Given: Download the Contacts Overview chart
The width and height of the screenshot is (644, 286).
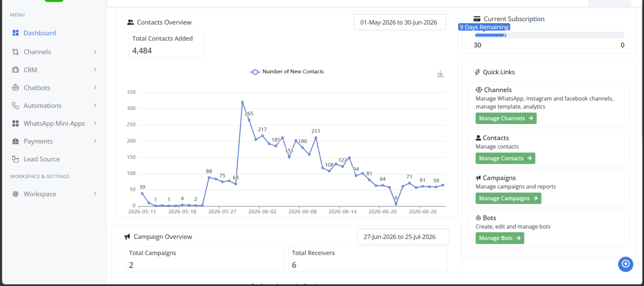Looking at the screenshot, I should click(440, 74).
